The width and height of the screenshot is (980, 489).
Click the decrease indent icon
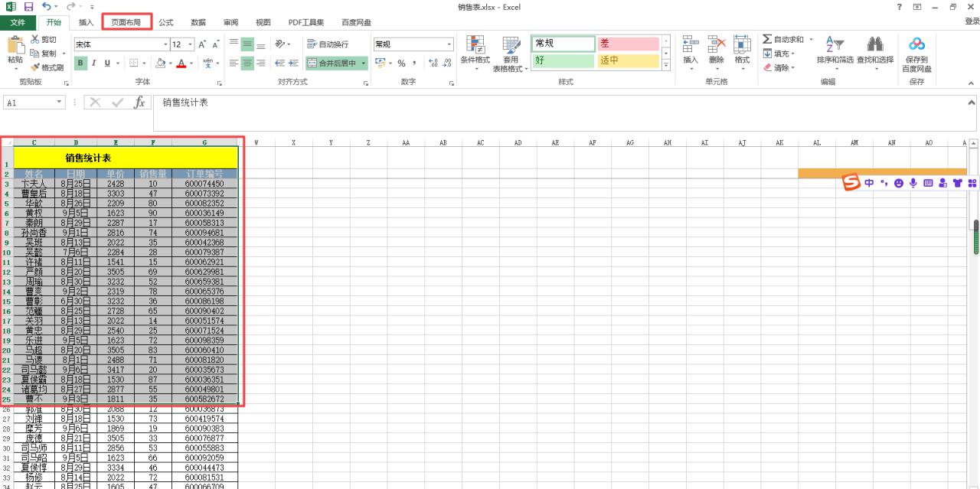(280, 64)
